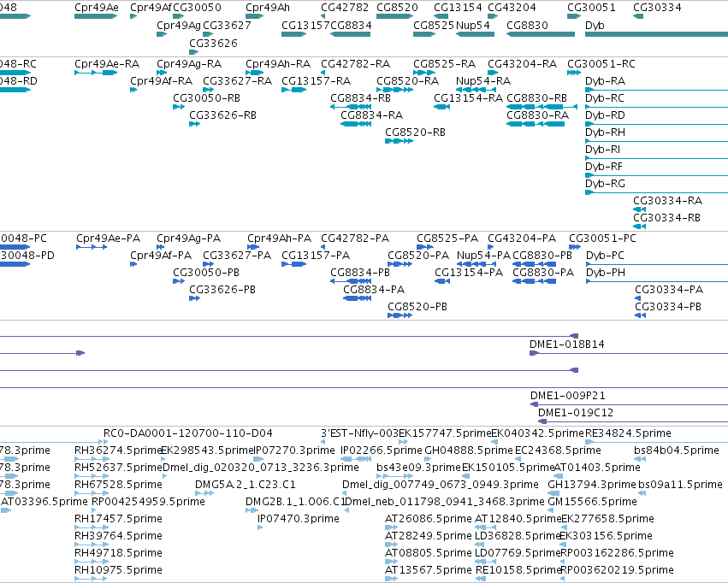Select transcript CG30334-RA
Screen dimensions: 728x583
click(x=639, y=209)
